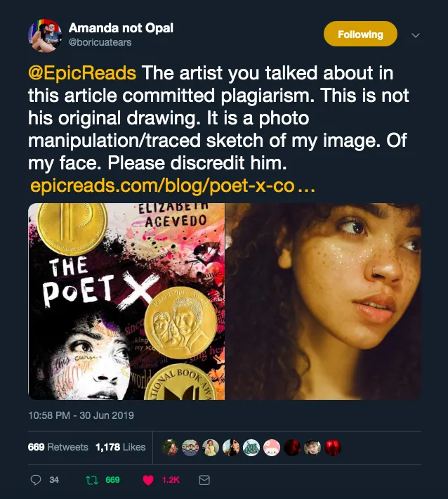Click the first liker avatar in the row
448x499 pixels.
[169, 447]
